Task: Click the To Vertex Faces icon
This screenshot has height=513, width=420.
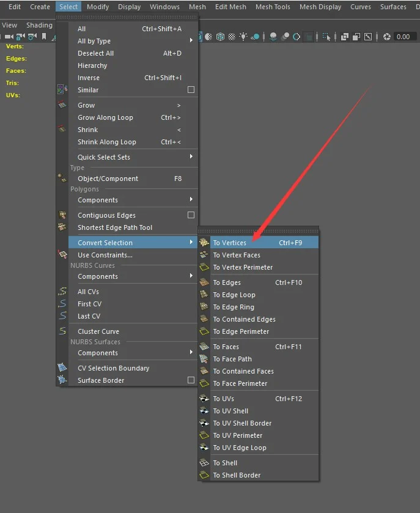Action: [x=204, y=255]
